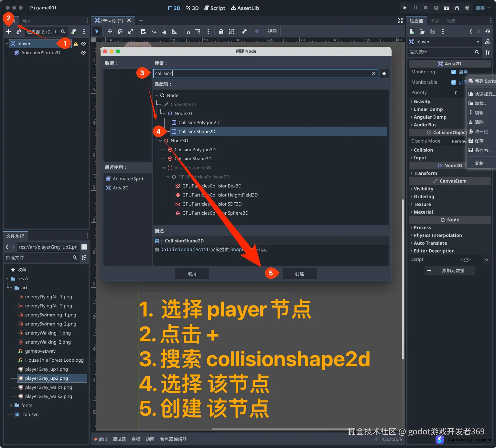The image size is (496, 448).
Task: Switch to the 历史 tab
Action: click(x=451, y=21)
